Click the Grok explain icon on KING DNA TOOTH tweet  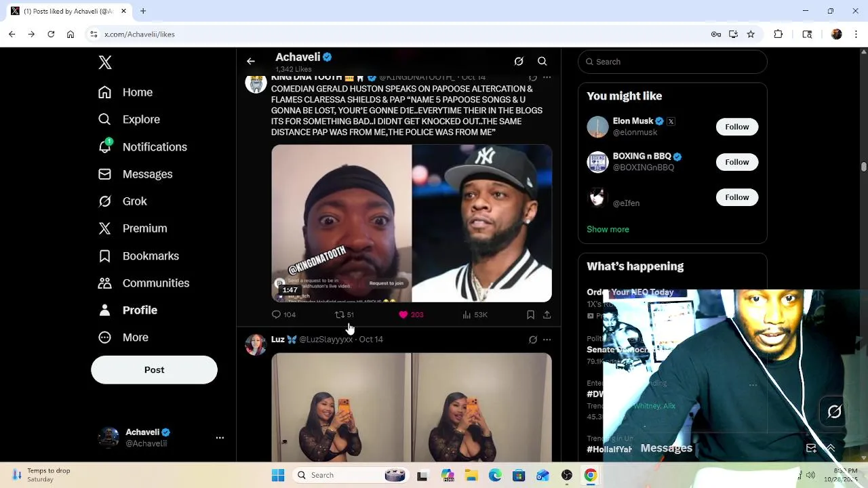coord(532,77)
